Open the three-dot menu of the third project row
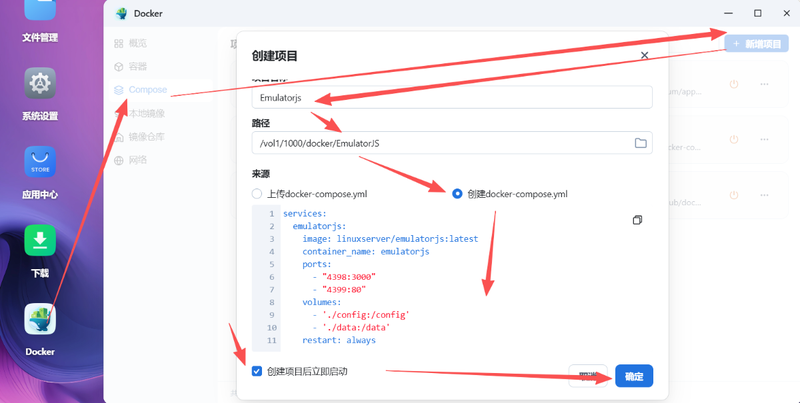 click(765, 194)
